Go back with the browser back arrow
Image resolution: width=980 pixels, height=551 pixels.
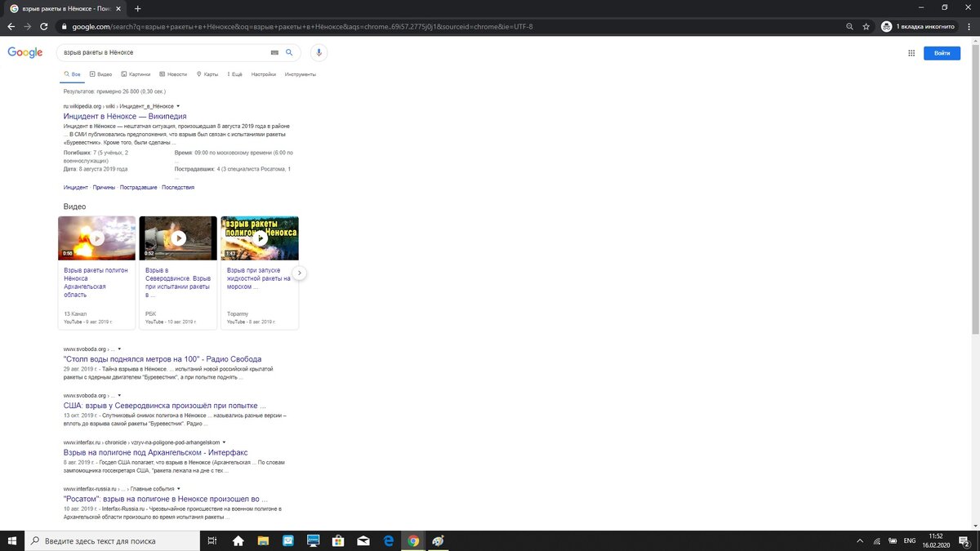tap(11, 26)
